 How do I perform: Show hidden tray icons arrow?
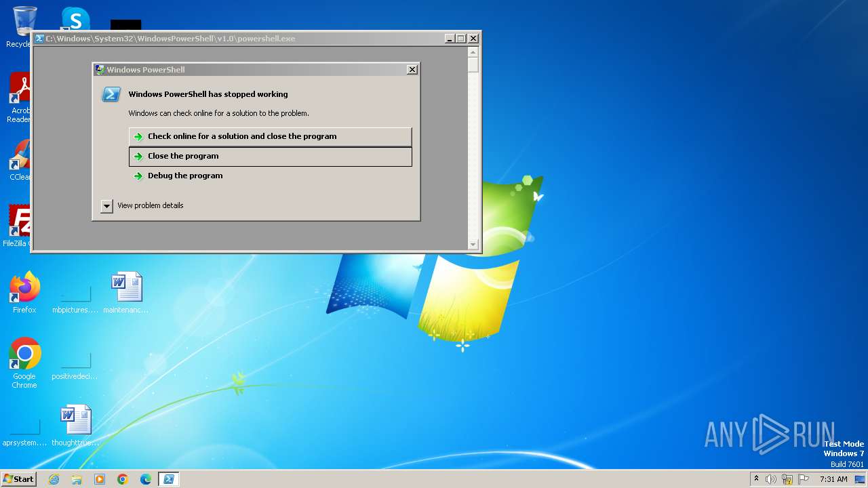[756, 479]
